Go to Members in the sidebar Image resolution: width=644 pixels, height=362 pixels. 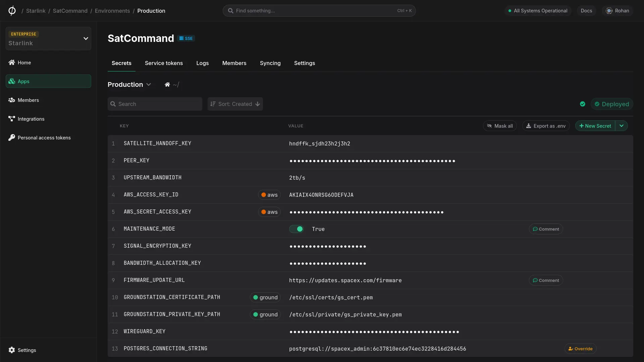[x=28, y=100]
